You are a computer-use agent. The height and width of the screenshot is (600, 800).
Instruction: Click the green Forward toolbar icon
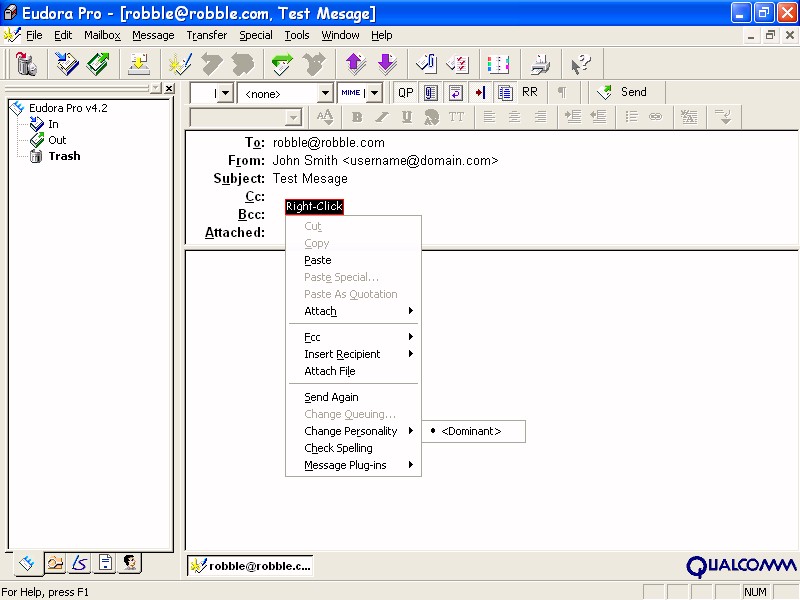click(282, 64)
